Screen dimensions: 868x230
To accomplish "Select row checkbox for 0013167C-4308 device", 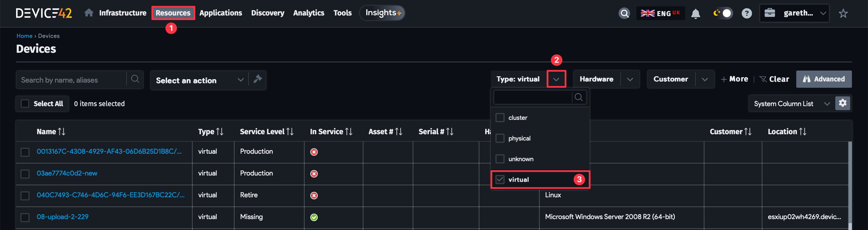I will pos(25,152).
